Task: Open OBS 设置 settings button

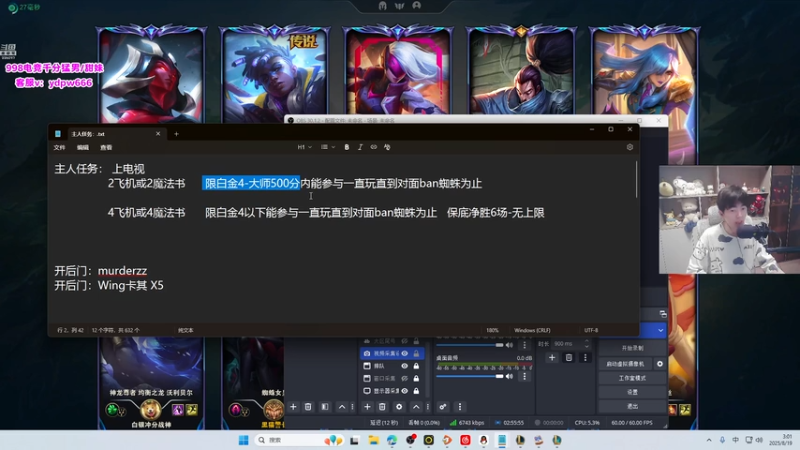Action: (x=632, y=392)
